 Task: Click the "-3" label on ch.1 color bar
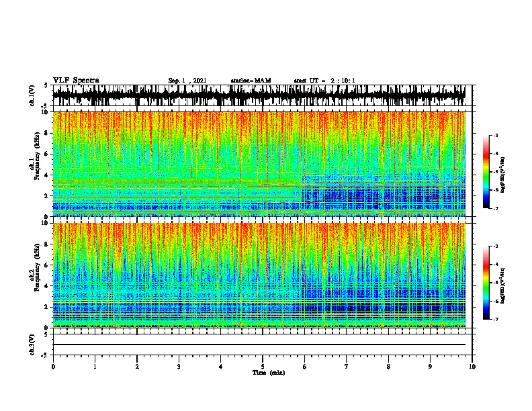(x=495, y=135)
